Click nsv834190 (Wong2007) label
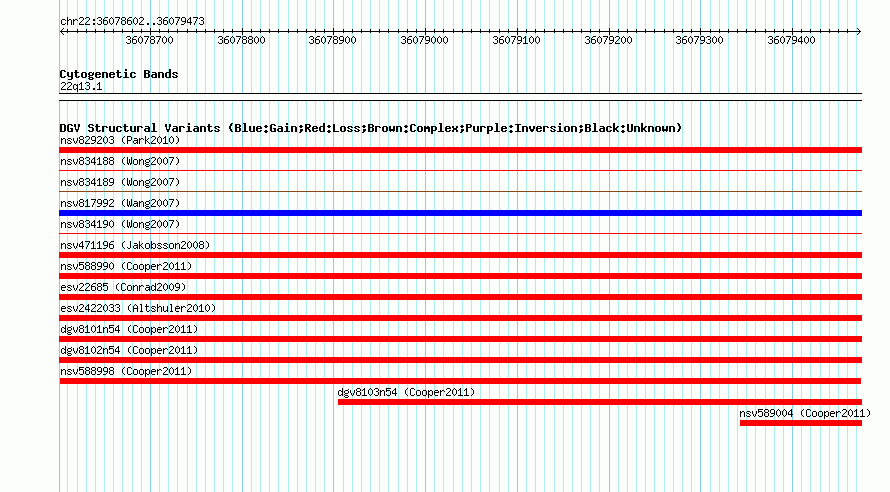Viewport: 890px width, 492px height. [120, 224]
